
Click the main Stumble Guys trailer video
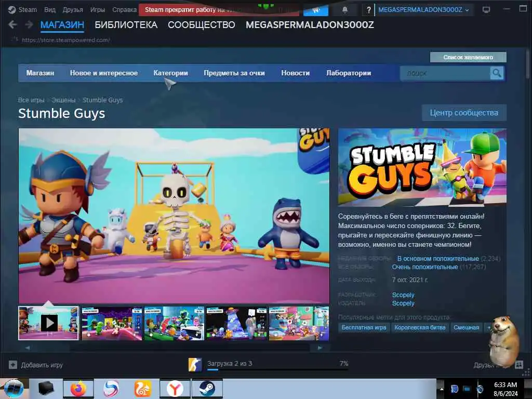(x=174, y=216)
